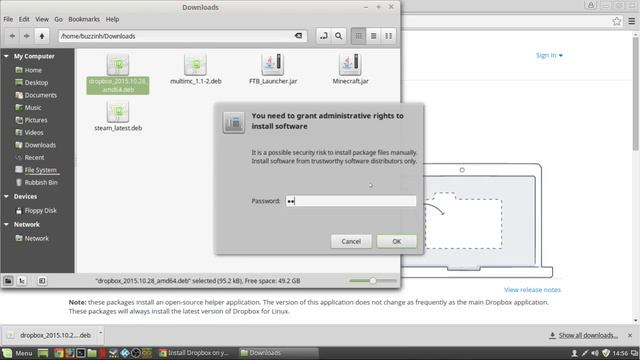
Task: Adjust the icon zoom slider
Action: tap(373, 281)
